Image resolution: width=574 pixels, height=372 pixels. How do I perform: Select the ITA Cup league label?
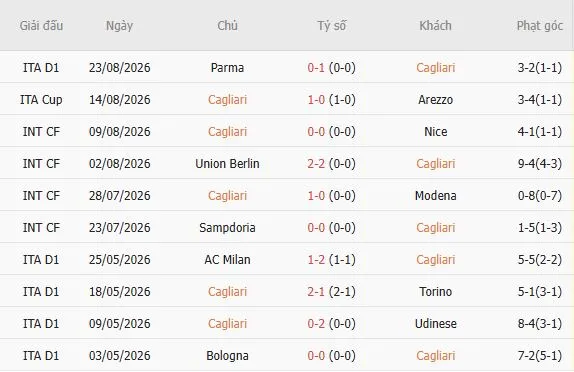coord(41,100)
